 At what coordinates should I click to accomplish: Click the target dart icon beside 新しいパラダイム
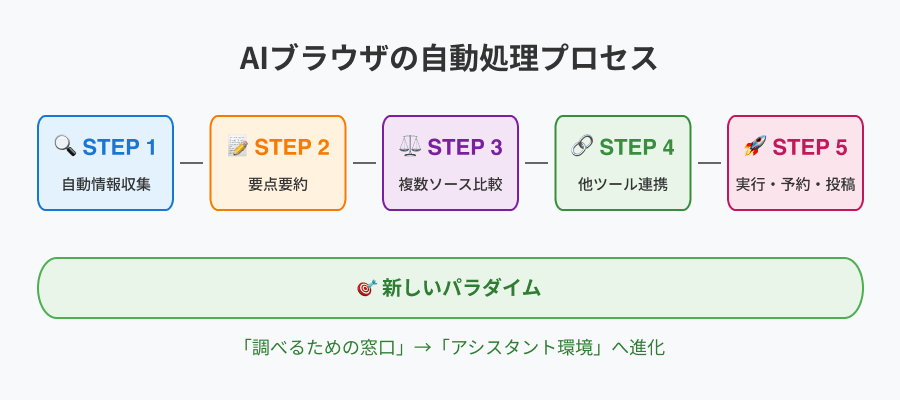point(367,288)
